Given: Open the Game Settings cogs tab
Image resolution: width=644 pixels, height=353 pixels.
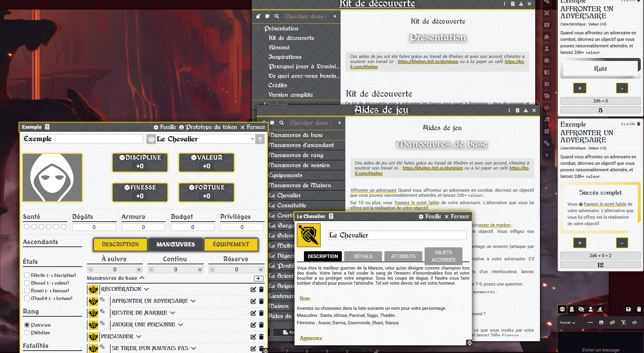Looking at the screenshot, I should pos(547,143).
